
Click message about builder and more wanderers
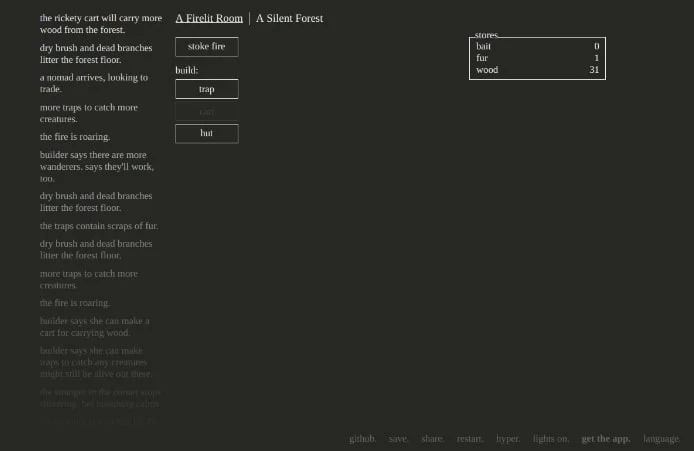[x=97, y=167]
